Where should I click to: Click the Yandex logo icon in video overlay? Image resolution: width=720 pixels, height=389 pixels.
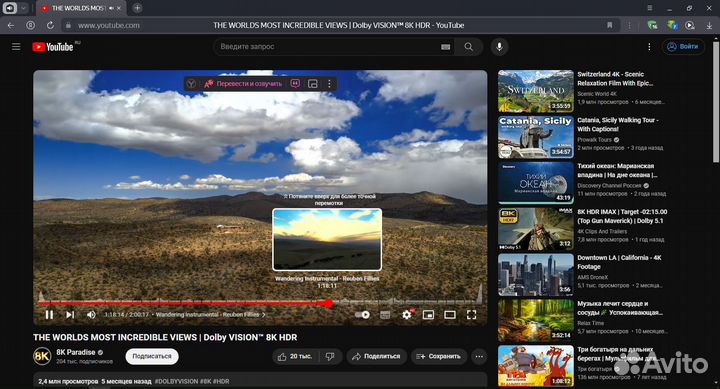click(191, 84)
